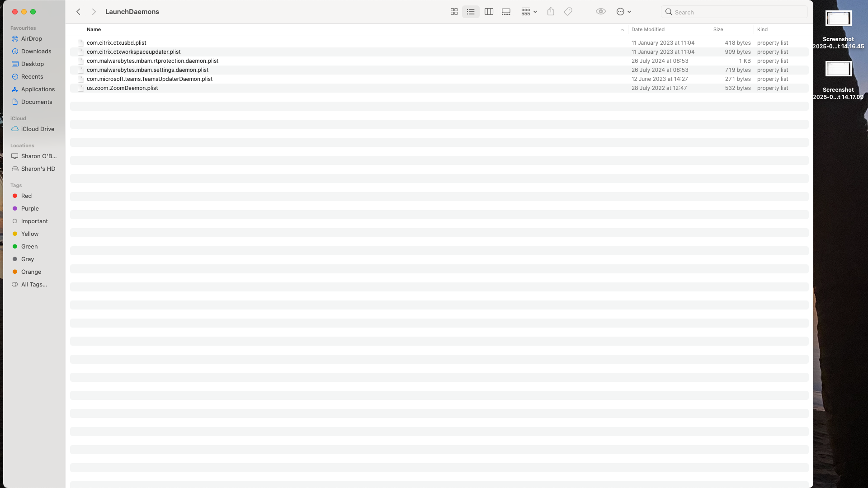
Task: Go back with the back arrow
Action: pyautogui.click(x=78, y=12)
